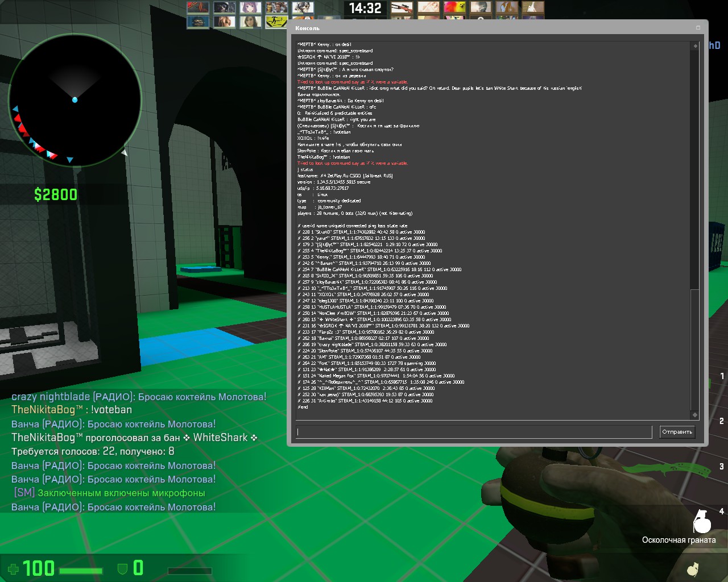Click the circular radar minimap
This screenshot has height=582, width=728.
pyautogui.click(x=75, y=99)
